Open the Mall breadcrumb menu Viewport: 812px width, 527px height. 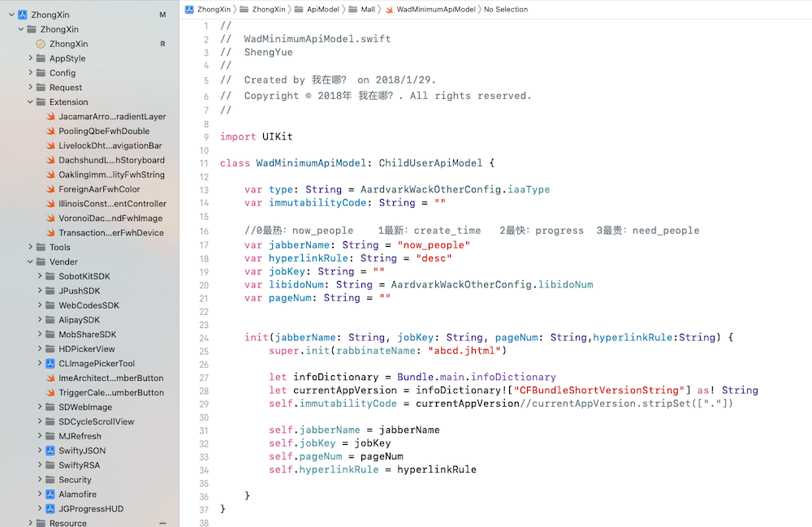368,9
